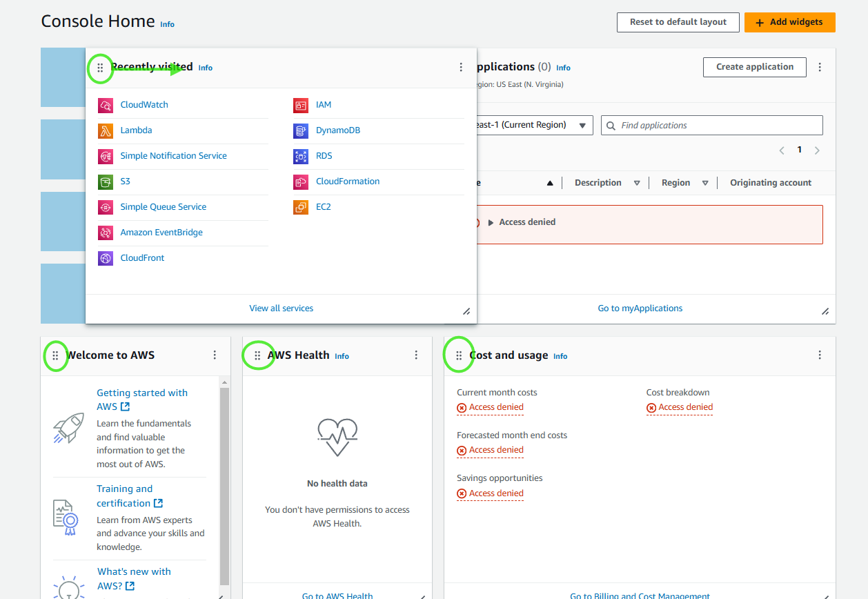Click the Amazon EventBridge icon
Viewport: 868px width, 599px height.
[x=105, y=233]
